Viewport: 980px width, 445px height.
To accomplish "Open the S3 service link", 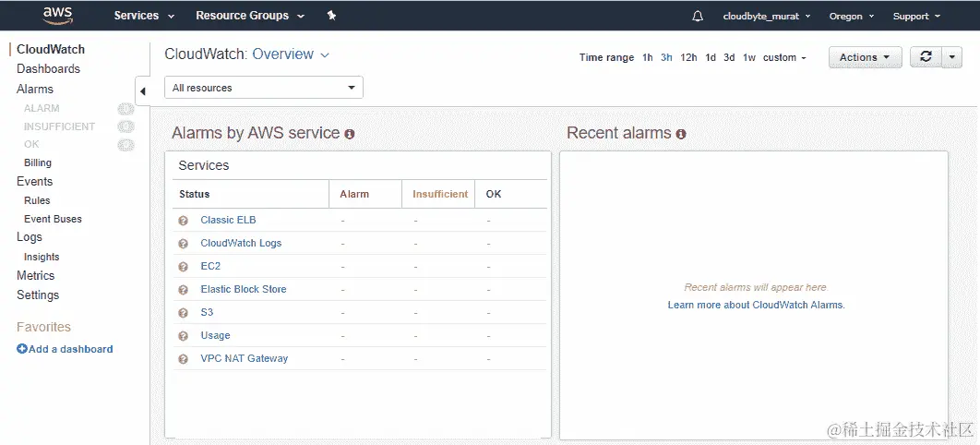I will (x=207, y=312).
